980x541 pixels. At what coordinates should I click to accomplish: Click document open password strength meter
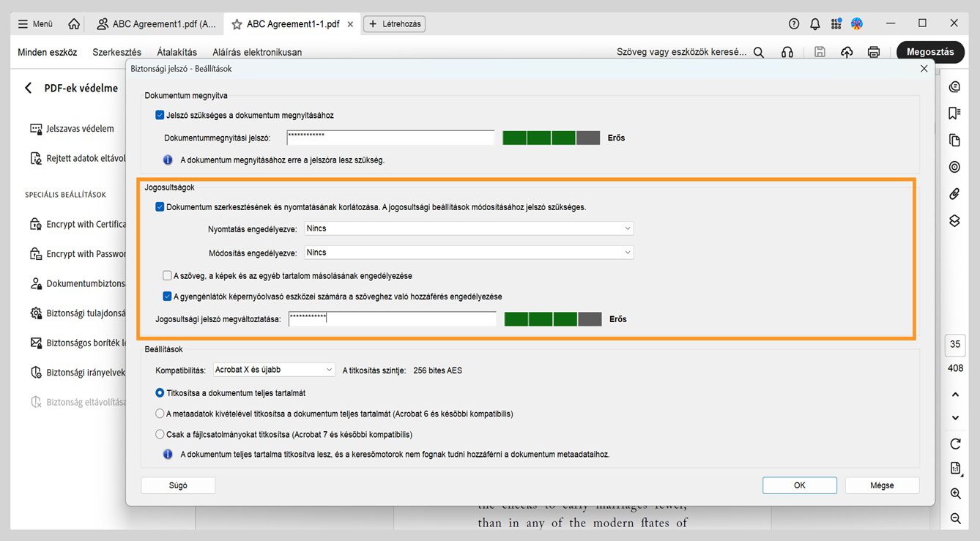551,138
